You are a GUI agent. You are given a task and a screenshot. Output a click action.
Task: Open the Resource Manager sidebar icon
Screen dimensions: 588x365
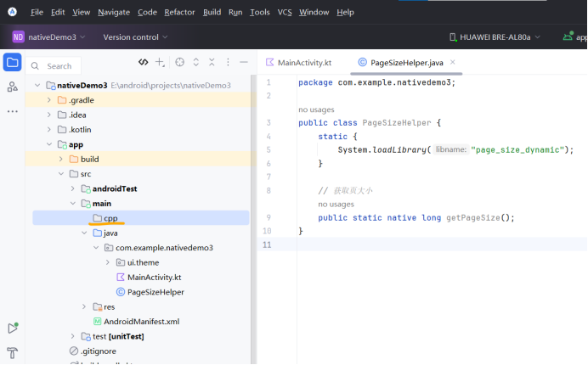(x=13, y=87)
